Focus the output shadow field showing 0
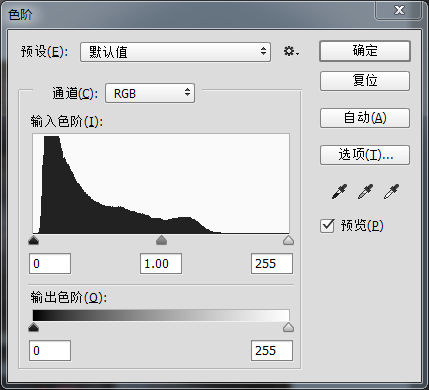The width and height of the screenshot is (429, 390). pyautogui.click(x=50, y=351)
